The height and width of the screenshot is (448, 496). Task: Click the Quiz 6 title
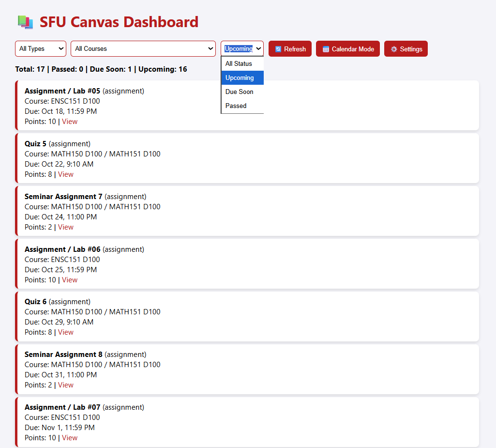[35, 302]
